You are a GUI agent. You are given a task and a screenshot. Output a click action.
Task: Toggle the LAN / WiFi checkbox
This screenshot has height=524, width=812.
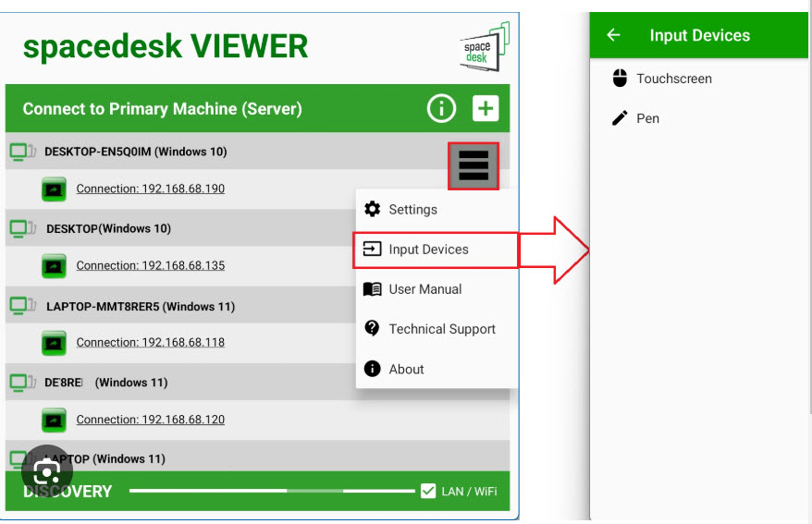[x=428, y=491]
